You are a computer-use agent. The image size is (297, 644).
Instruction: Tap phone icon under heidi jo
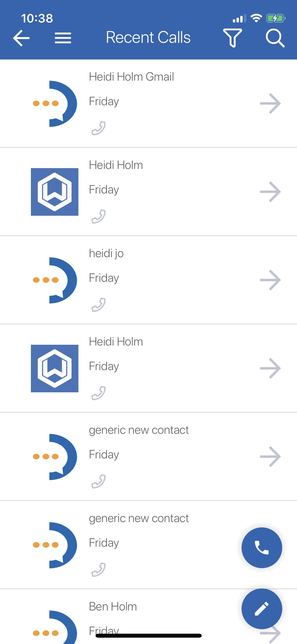tap(98, 305)
